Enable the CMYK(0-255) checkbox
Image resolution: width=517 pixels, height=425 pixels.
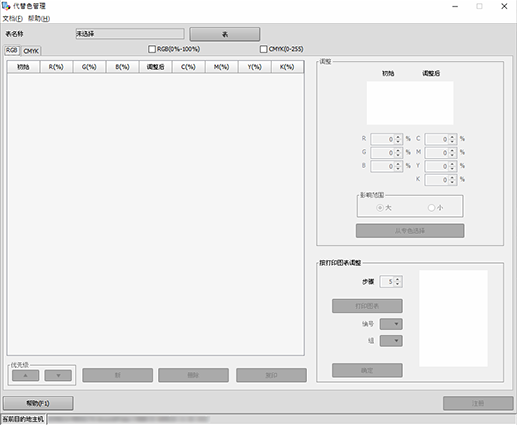coord(264,49)
